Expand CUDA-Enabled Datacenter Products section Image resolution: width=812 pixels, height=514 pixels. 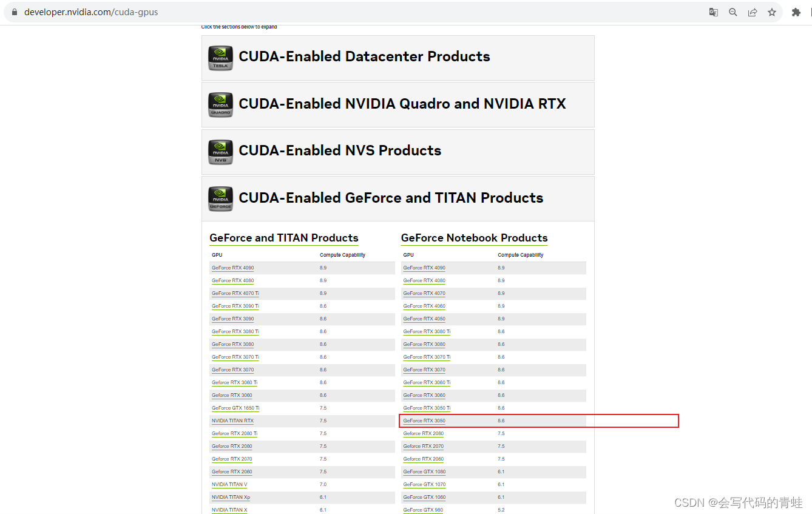tap(398, 58)
